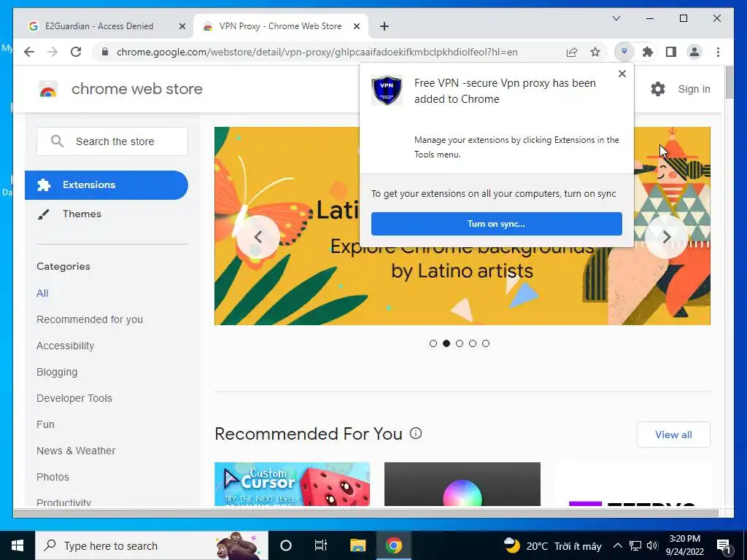Click the Chrome taskbar icon

tap(393, 545)
